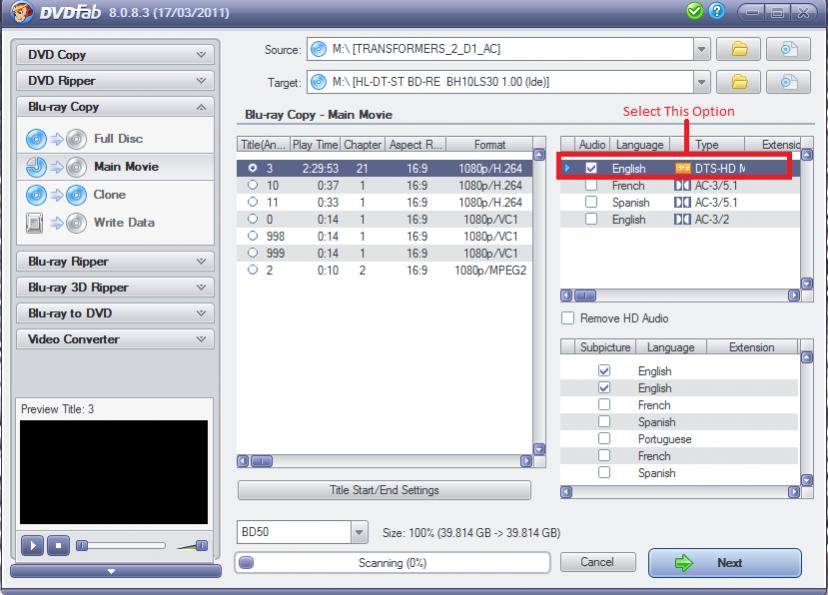Click the Dolby icon on English AC-3/2 row
Viewport: 828px width, 595px height.
pos(682,219)
